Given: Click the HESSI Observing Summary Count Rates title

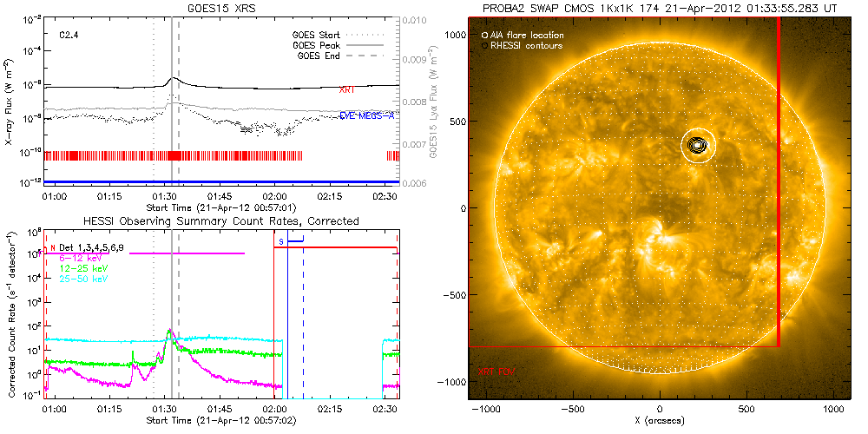Looking at the screenshot, I should coord(220,221).
